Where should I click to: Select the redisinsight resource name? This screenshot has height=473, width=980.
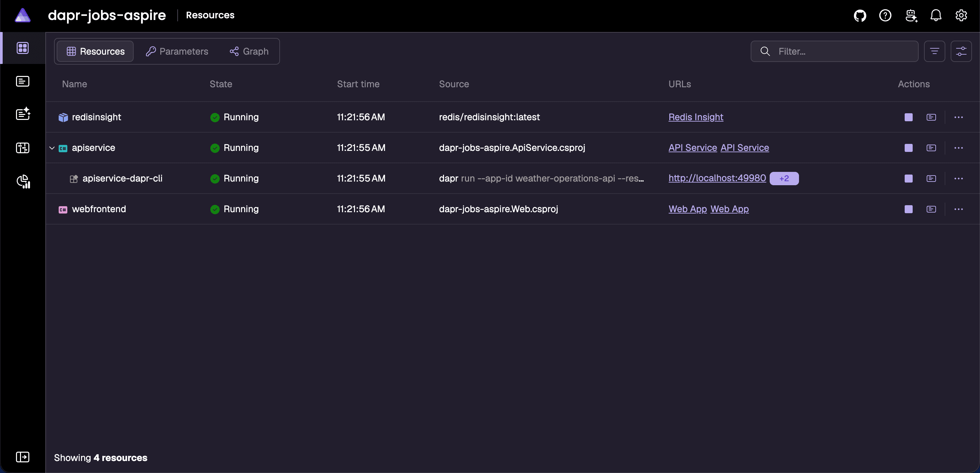coord(96,117)
